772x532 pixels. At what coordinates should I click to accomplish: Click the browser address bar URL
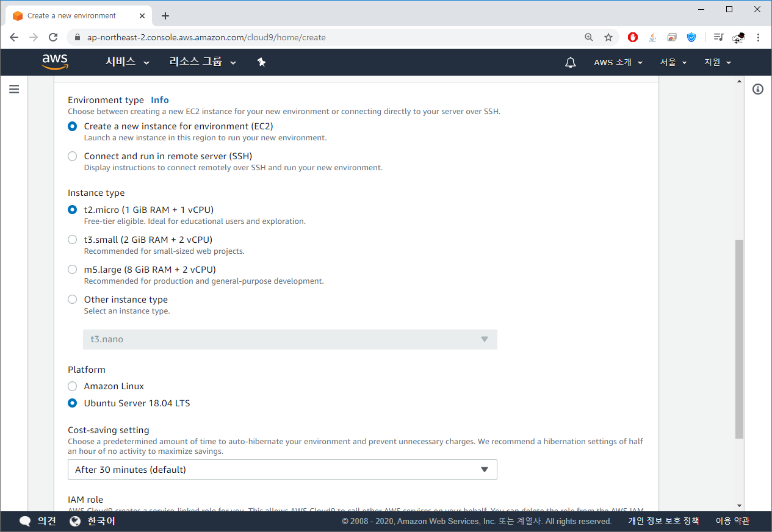point(206,37)
